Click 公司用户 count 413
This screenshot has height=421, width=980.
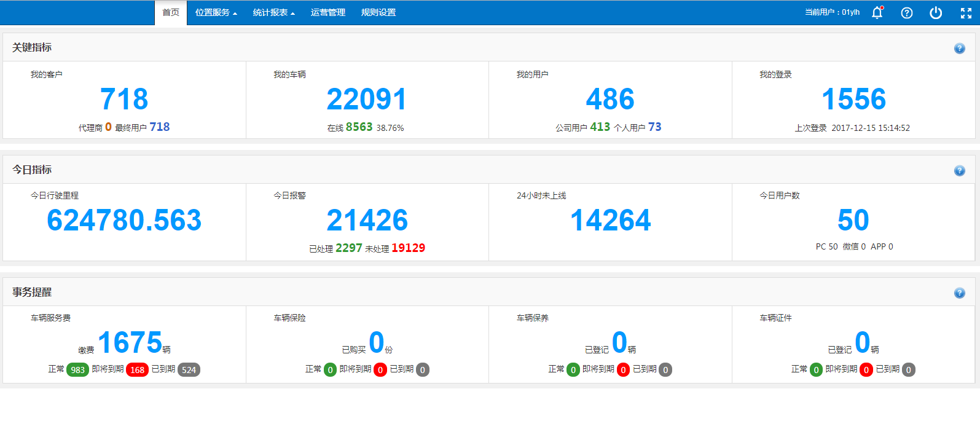click(x=600, y=127)
